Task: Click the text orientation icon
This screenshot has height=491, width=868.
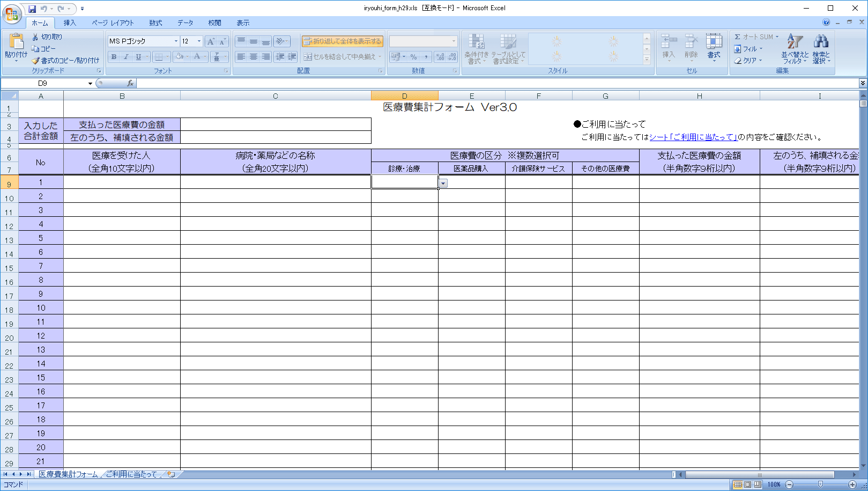Action: (282, 41)
